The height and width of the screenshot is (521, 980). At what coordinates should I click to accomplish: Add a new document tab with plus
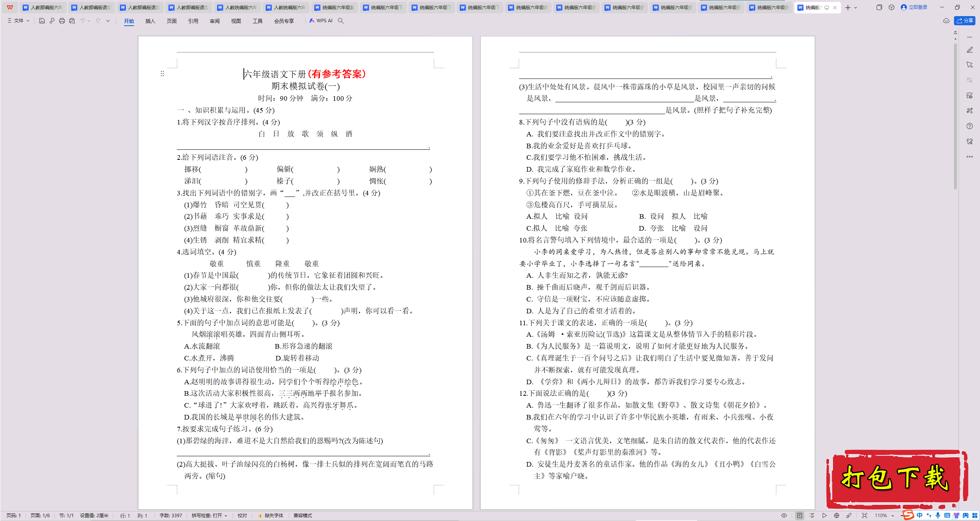click(848, 7)
